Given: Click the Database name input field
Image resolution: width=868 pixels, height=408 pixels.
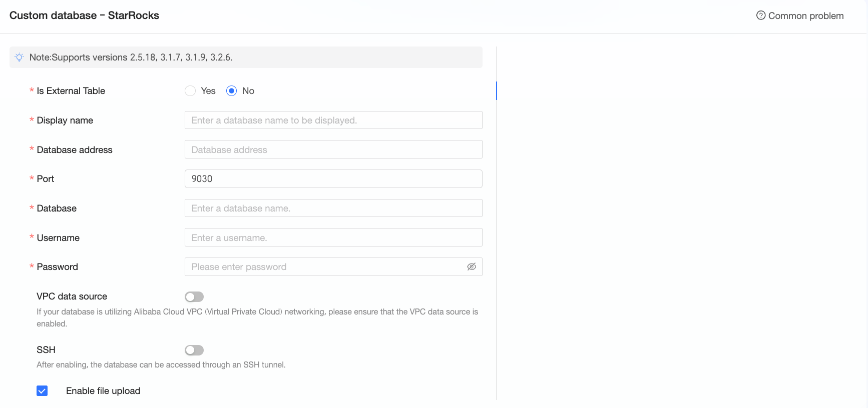Looking at the screenshot, I should click(x=333, y=208).
